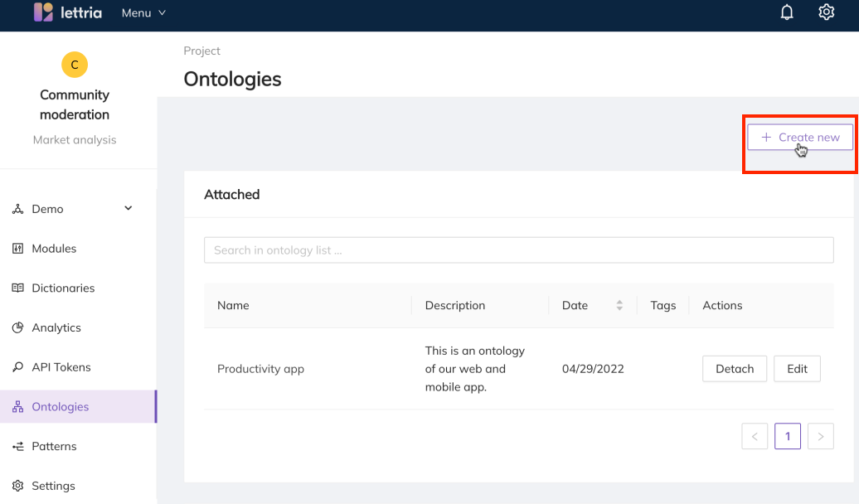Go to the next page of results

[x=821, y=436]
